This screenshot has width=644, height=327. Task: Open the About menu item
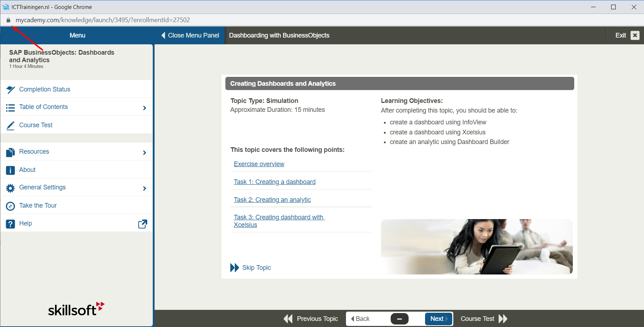(x=77, y=170)
